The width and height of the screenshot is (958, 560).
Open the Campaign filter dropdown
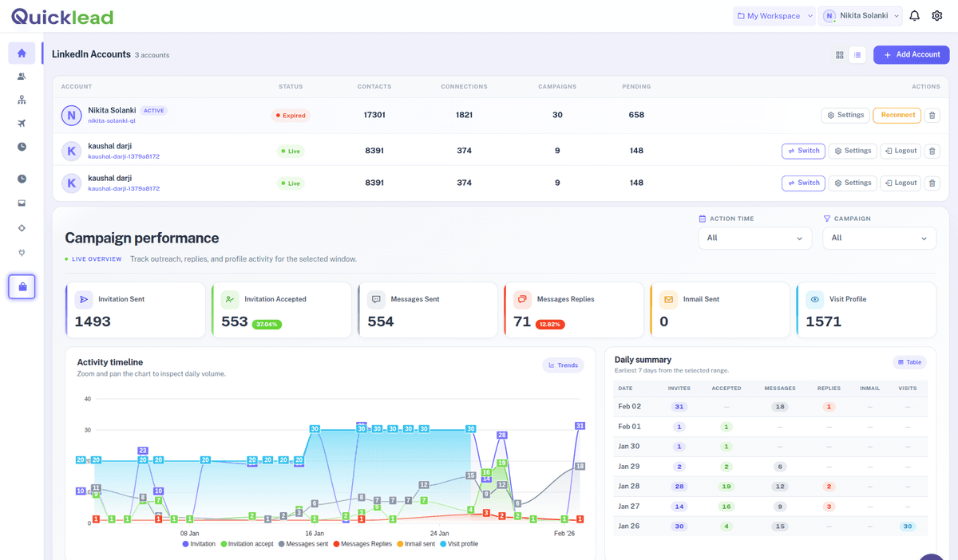tap(879, 238)
